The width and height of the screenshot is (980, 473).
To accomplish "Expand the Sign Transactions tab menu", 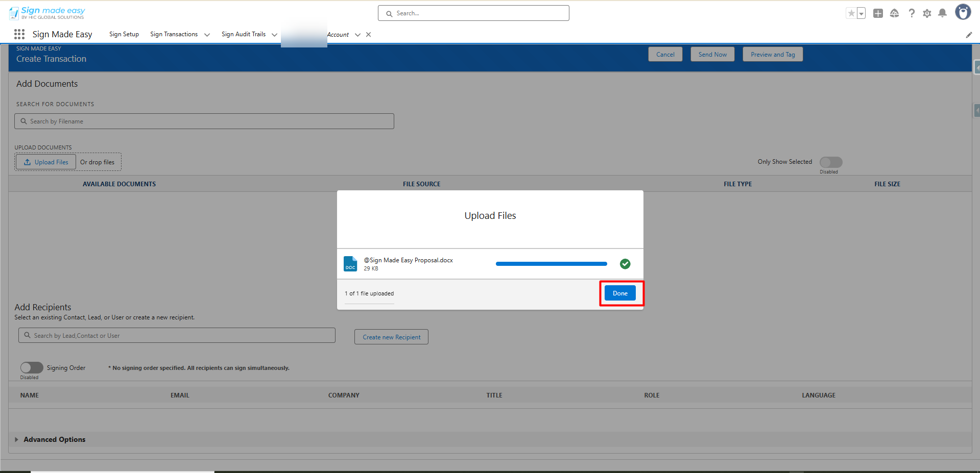I will click(207, 35).
